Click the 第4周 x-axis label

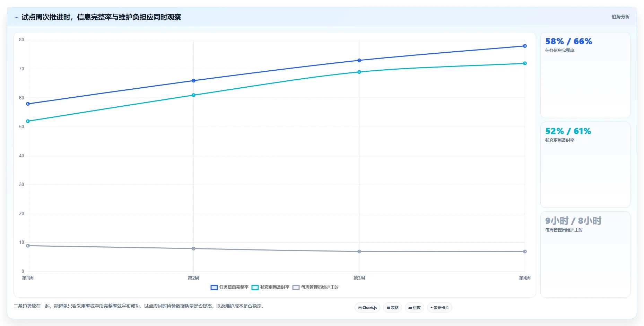coord(525,278)
